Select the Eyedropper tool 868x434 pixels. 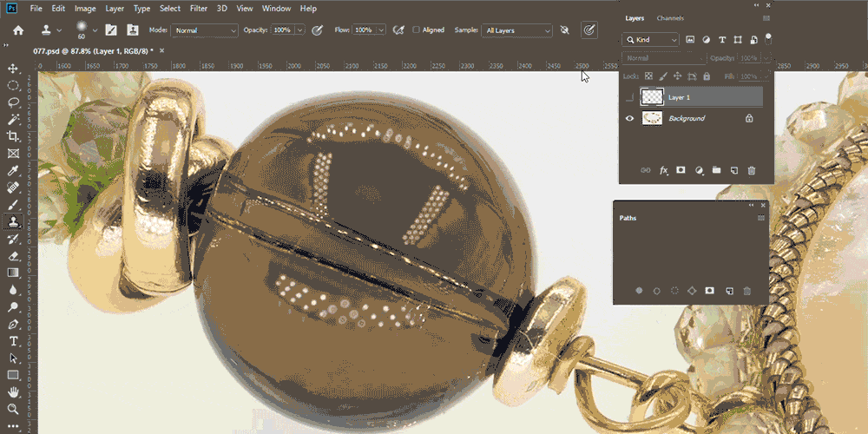coord(13,170)
